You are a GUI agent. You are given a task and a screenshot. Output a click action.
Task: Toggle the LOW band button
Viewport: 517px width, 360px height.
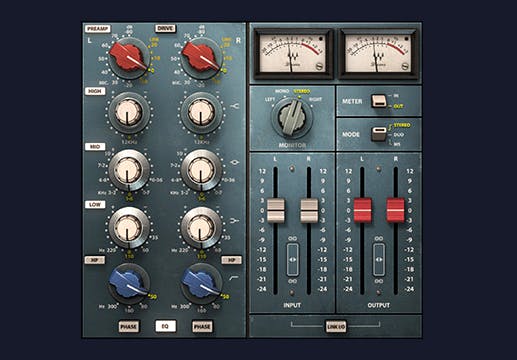point(95,205)
